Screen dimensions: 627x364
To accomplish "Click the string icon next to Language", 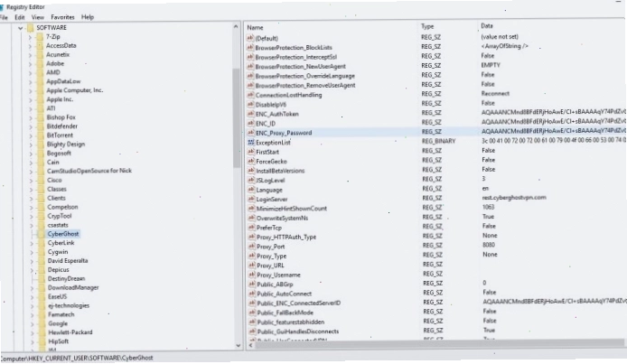I will click(x=251, y=190).
